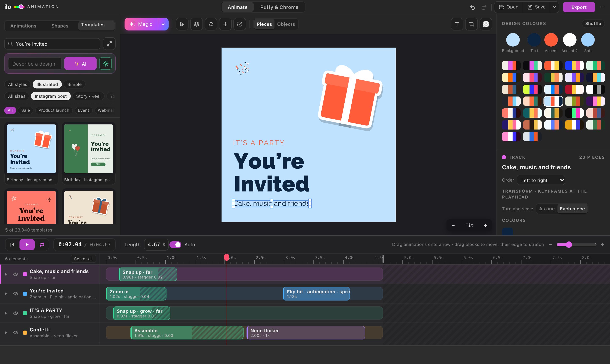Set Turn and scale to As one
The image size is (610, 364).
[547, 209]
